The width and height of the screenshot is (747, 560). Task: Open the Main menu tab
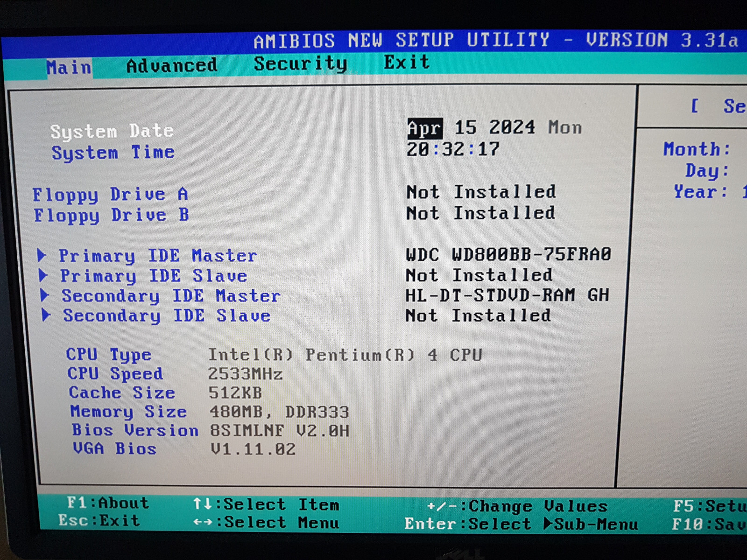[69, 68]
